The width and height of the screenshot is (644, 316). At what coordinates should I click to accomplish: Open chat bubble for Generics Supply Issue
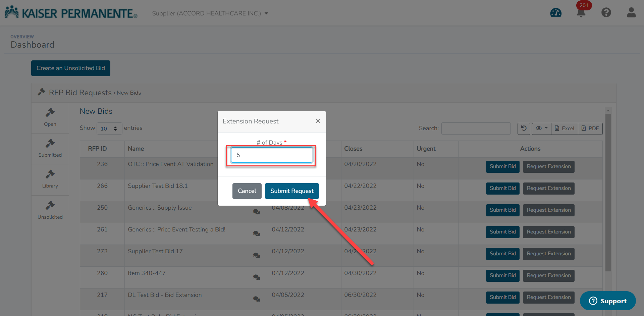256,212
